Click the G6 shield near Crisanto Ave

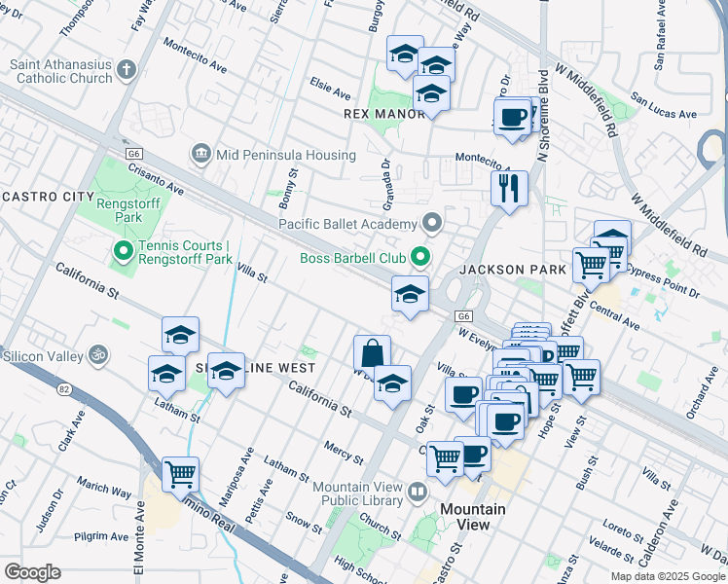point(133,154)
